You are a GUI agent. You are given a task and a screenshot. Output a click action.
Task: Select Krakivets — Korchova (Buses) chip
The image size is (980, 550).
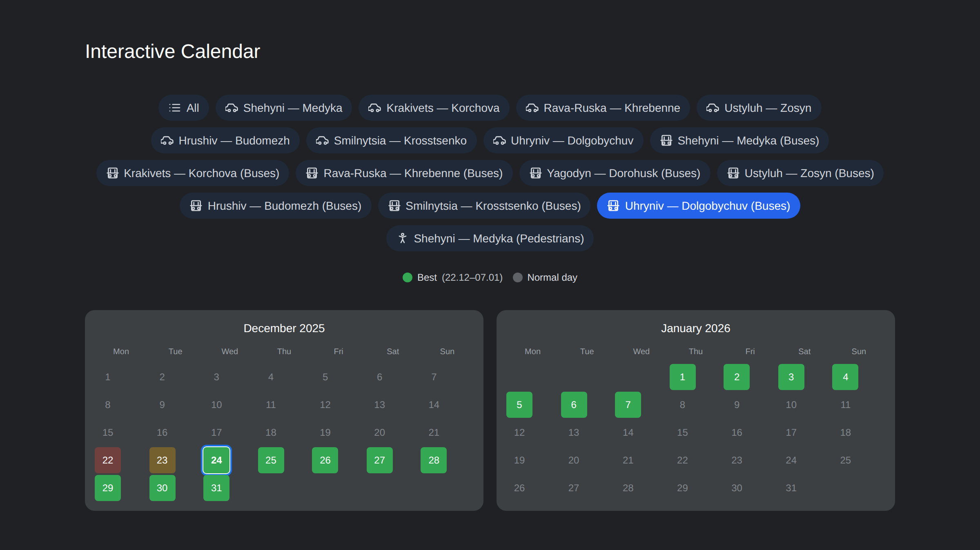pos(193,173)
